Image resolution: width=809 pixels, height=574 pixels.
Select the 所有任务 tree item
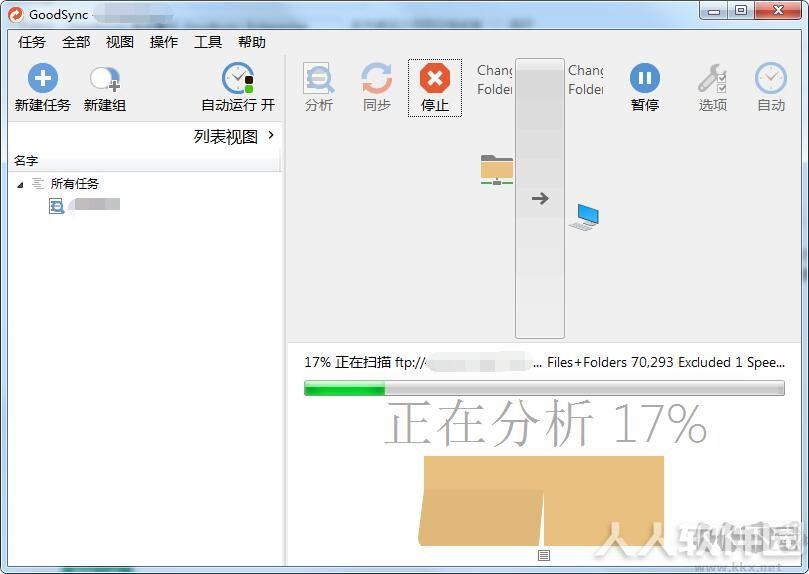(x=74, y=184)
